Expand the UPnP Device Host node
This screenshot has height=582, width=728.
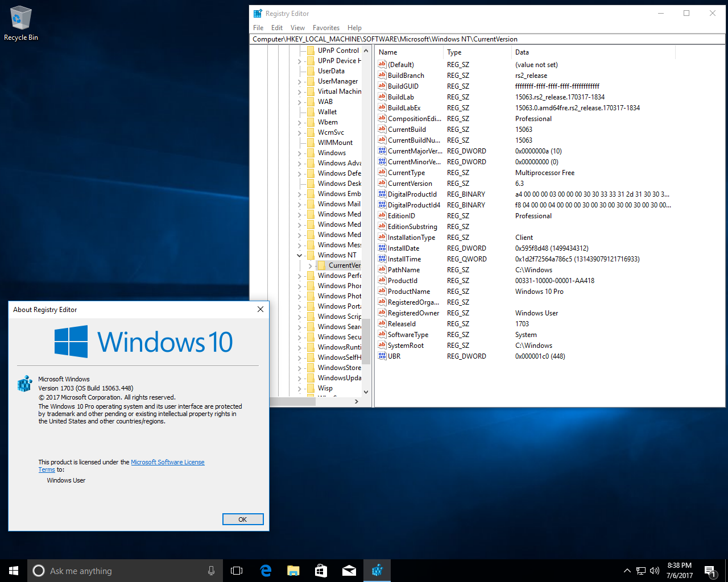300,61
